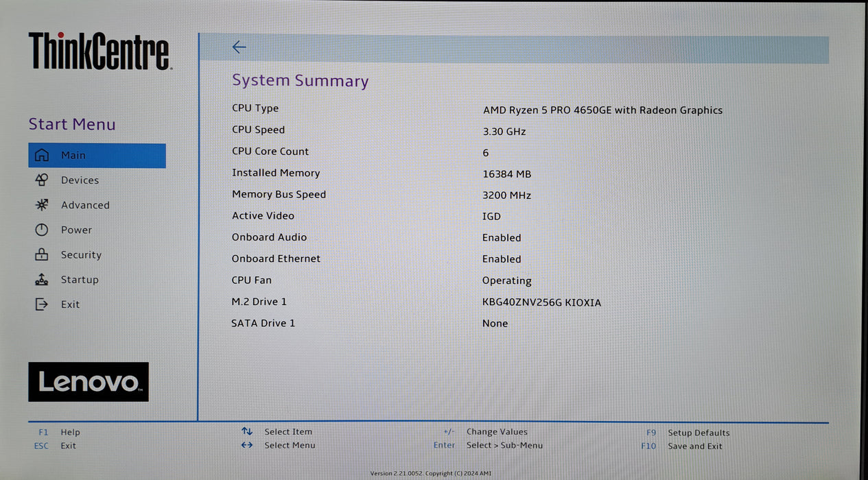Select the IGD value
Screen dimensions: 868x480
(x=492, y=217)
